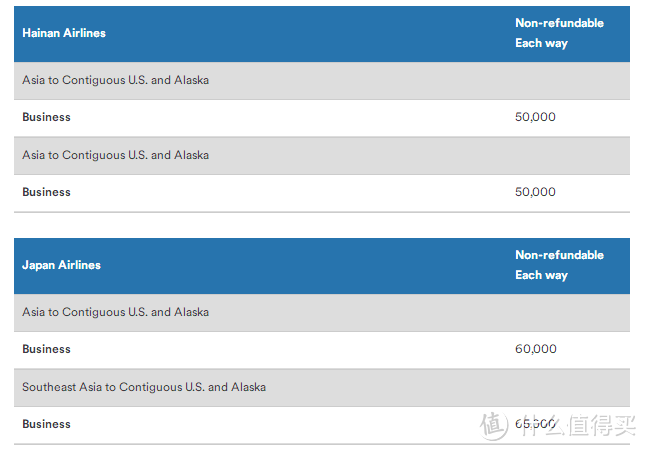Image resolution: width=646 pixels, height=451 pixels.
Task: Click the 什么值得买 watermark text
Action: (576, 425)
